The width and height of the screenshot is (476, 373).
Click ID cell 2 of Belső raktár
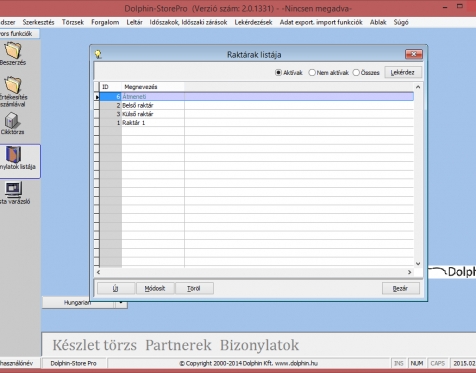[x=111, y=105]
